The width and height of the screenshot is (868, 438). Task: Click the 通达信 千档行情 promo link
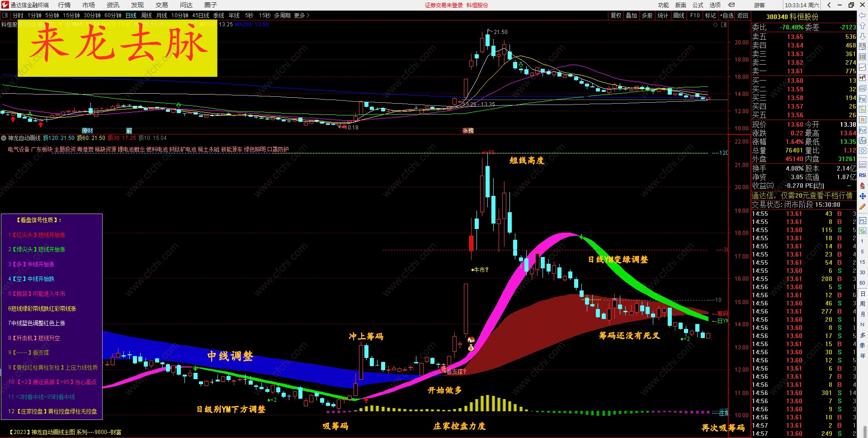point(802,195)
